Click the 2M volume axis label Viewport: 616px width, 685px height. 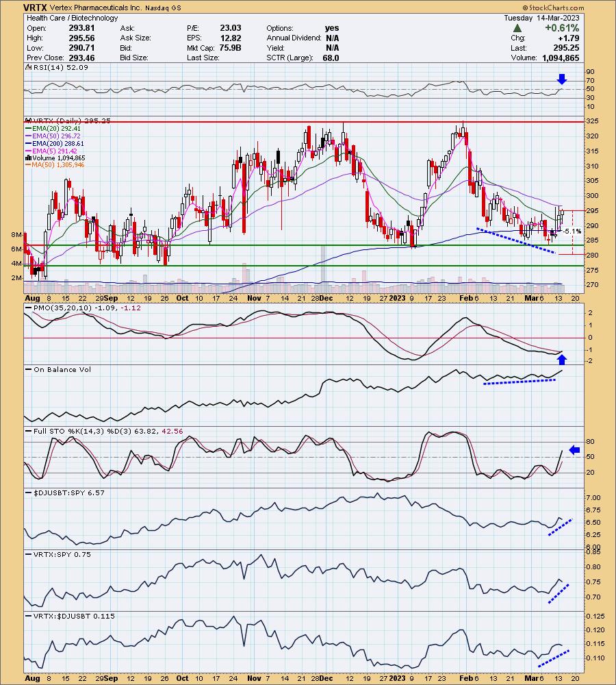click(x=16, y=278)
